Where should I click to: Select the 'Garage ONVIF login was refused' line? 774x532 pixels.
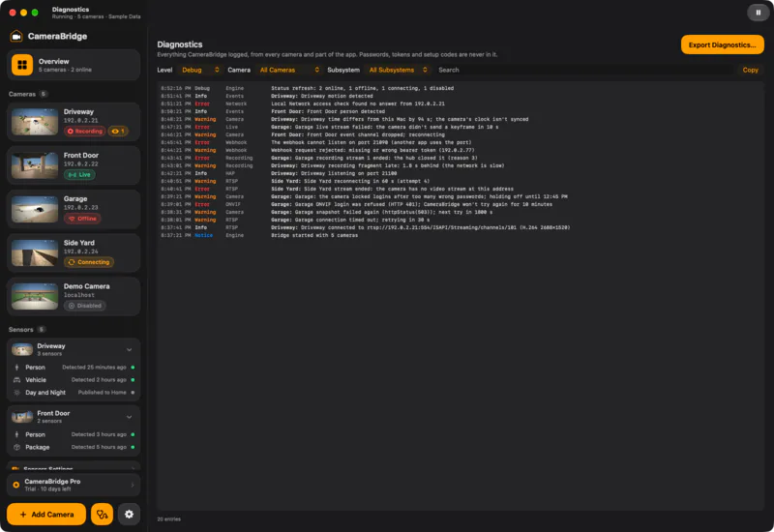(x=460, y=204)
